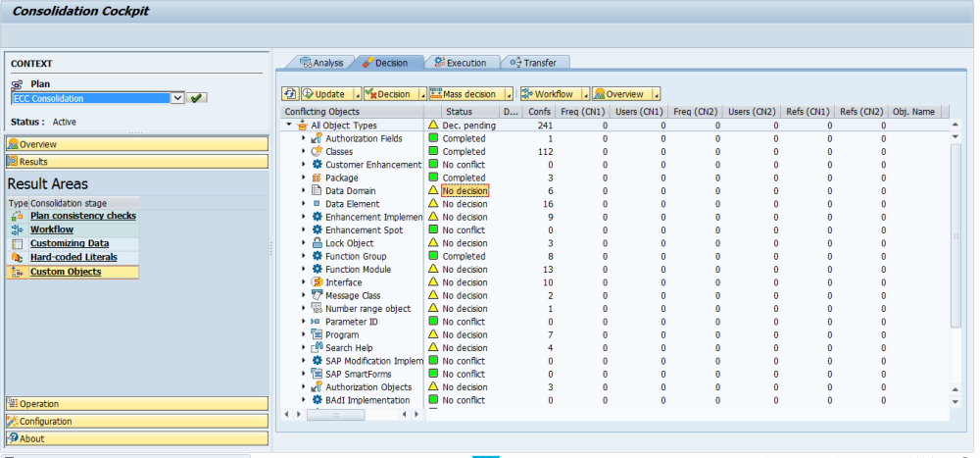This screenshot has height=458, width=980.
Task: Click the Dec. pending status text
Action: pyautogui.click(x=468, y=126)
